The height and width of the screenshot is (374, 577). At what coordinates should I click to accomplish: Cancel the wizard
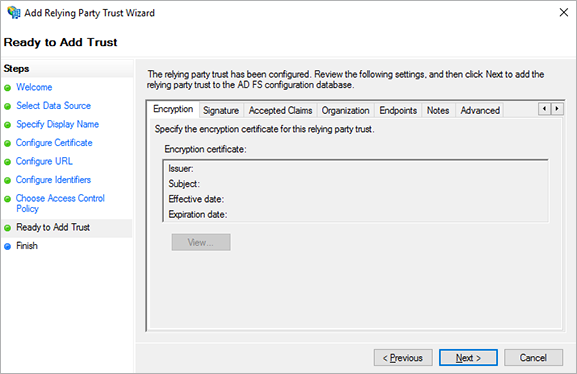pyautogui.click(x=533, y=357)
